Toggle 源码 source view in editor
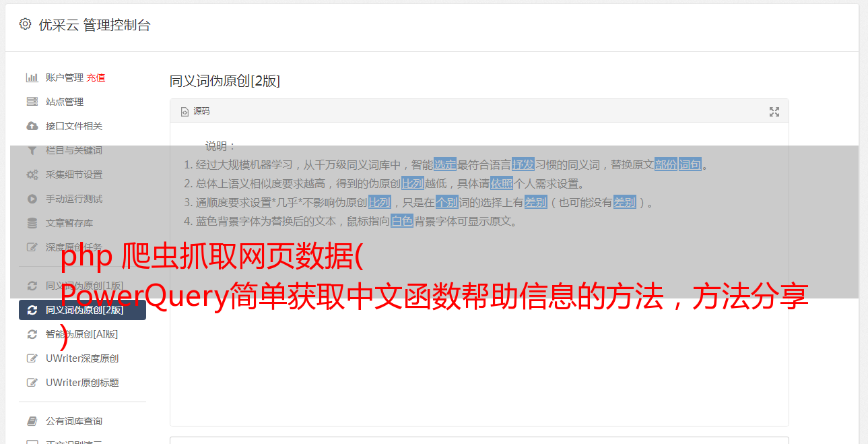868x444 pixels. tap(195, 111)
